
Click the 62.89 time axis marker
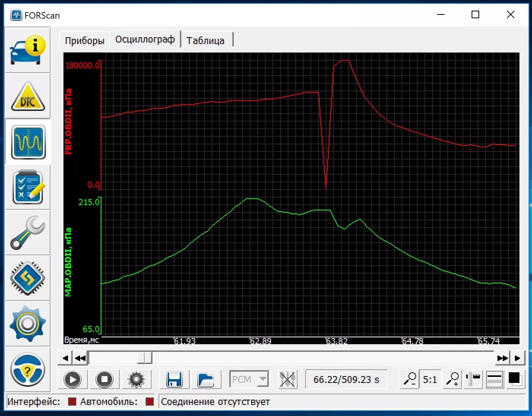(x=261, y=341)
